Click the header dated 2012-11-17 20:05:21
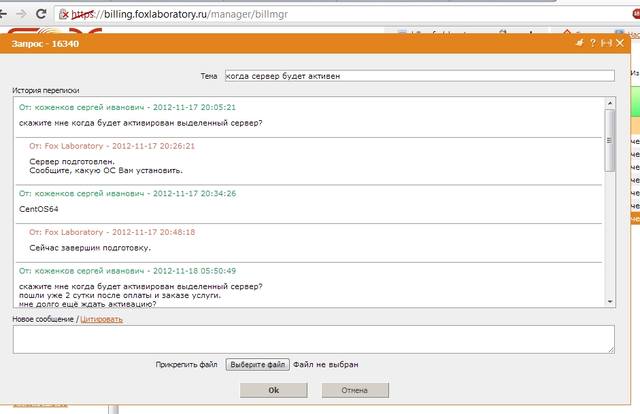 point(127,107)
